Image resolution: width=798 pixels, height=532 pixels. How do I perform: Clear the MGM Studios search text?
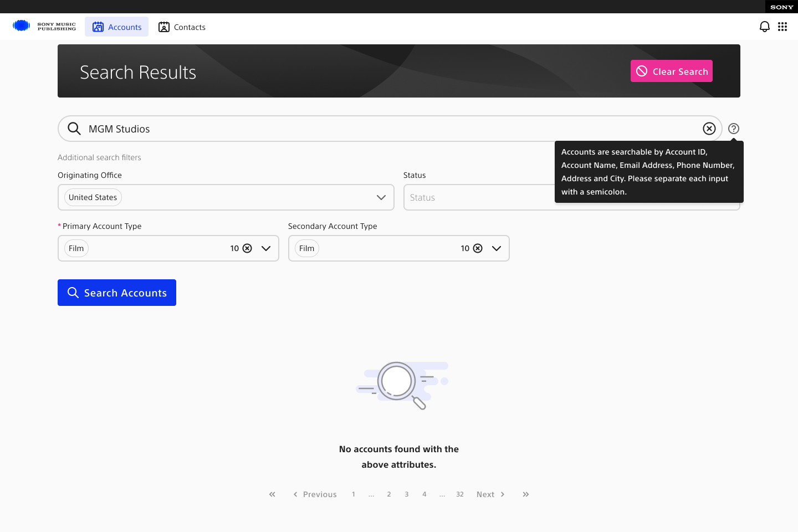(709, 129)
